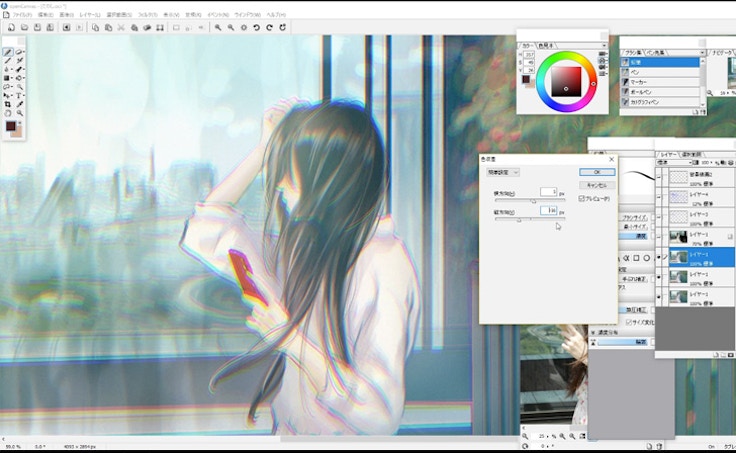
Task: Click the キャンセル button
Action: (597, 185)
